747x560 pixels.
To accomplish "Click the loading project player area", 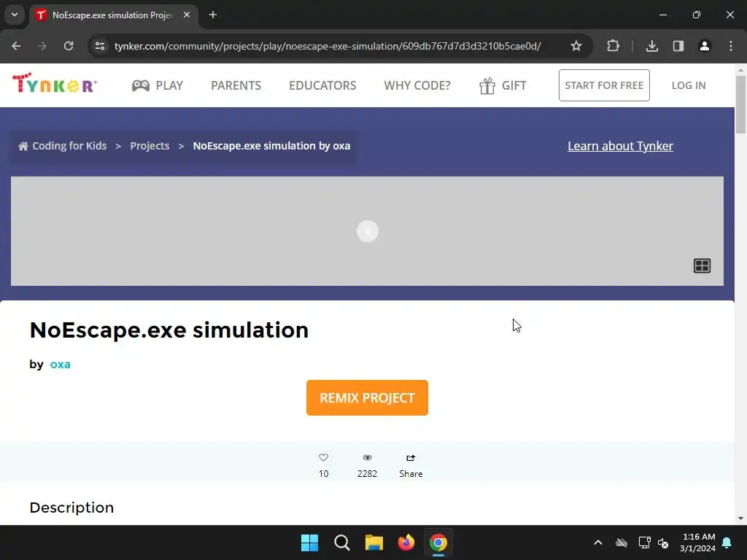I will pos(367,231).
